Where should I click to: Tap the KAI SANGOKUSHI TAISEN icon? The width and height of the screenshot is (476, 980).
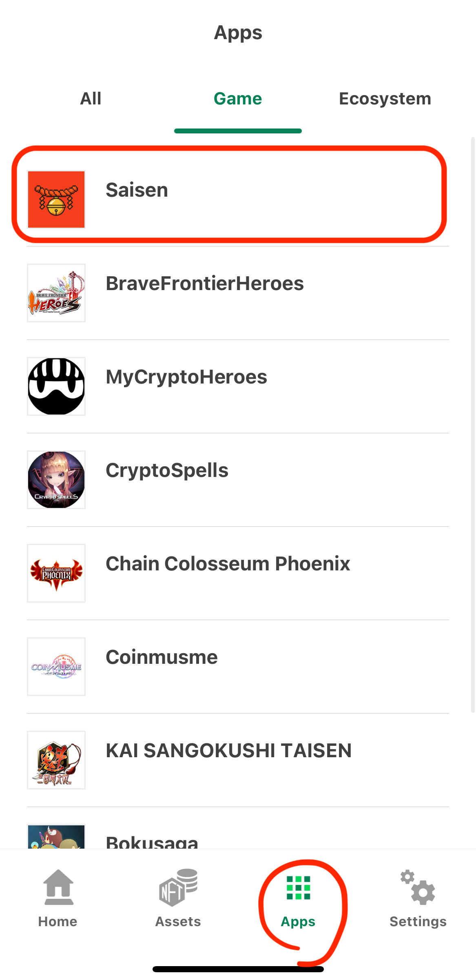[56, 760]
